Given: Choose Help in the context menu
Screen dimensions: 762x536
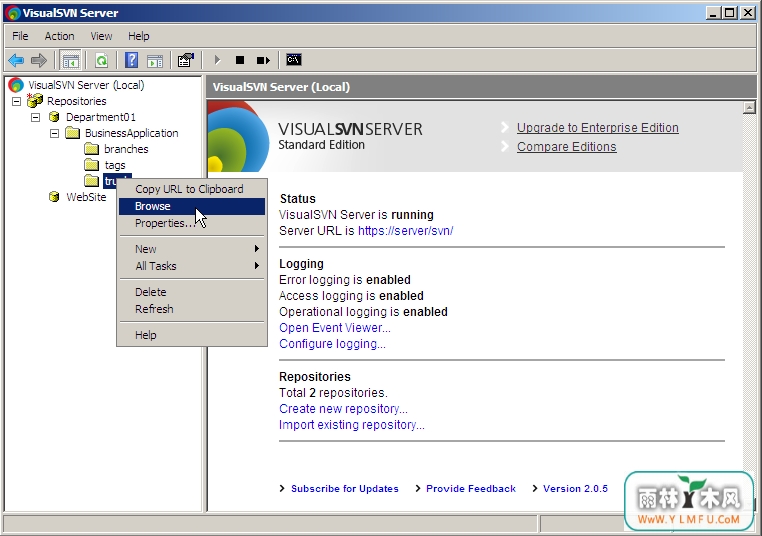Looking at the screenshot, I should (192, 335).
